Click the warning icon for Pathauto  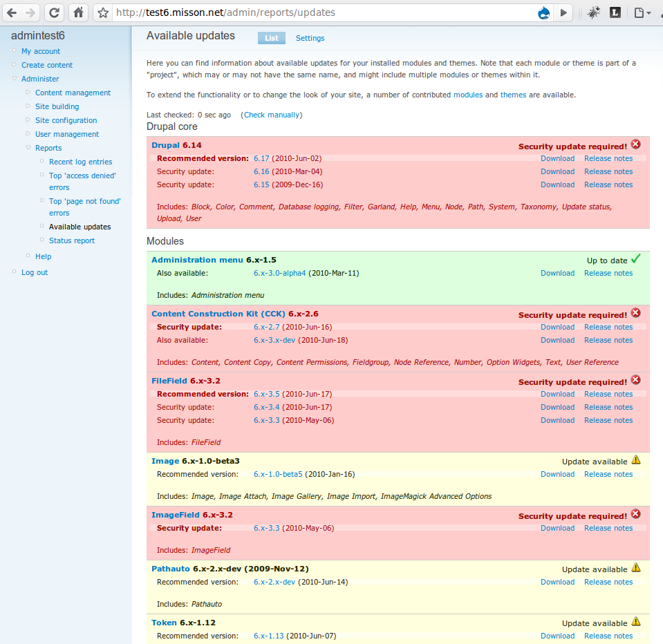636,567
